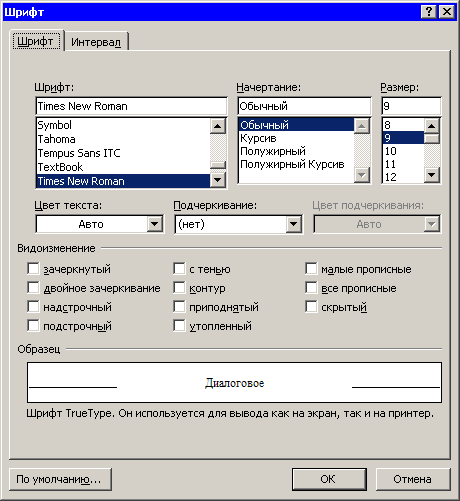Click the size list scroll up arrow

432,126
